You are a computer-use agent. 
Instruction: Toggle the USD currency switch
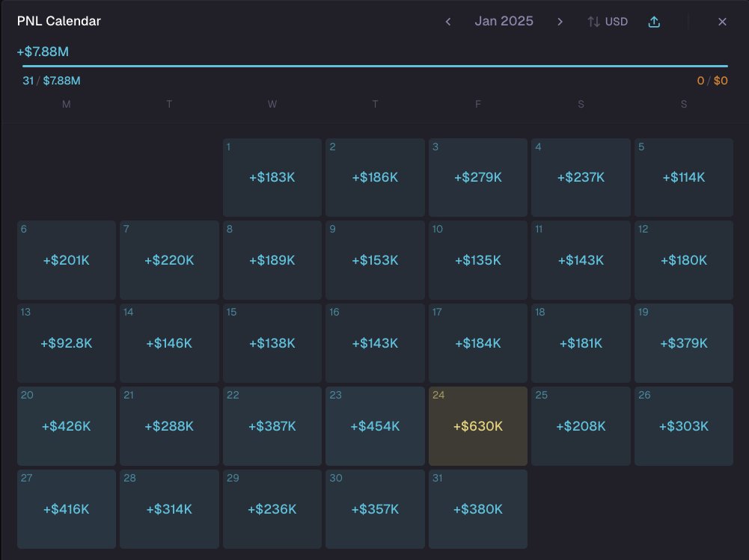608,22
